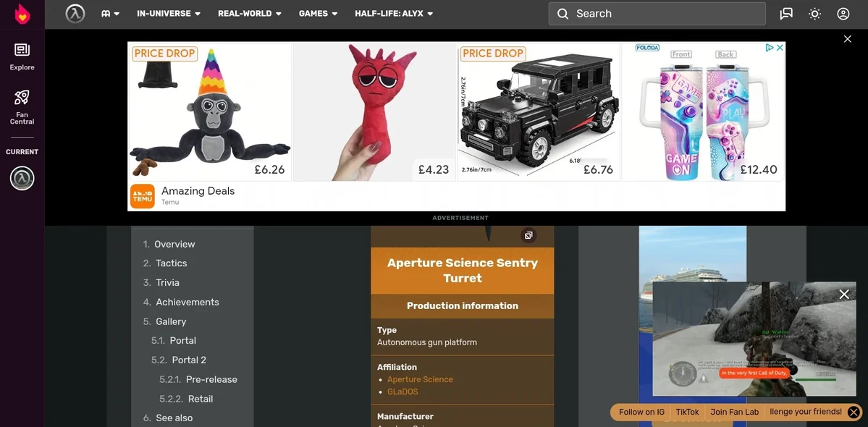Screen dimensions: 868x427
Task: Expand the IN-UNIVERSE dropdown menu
Action: pos(169,14)
